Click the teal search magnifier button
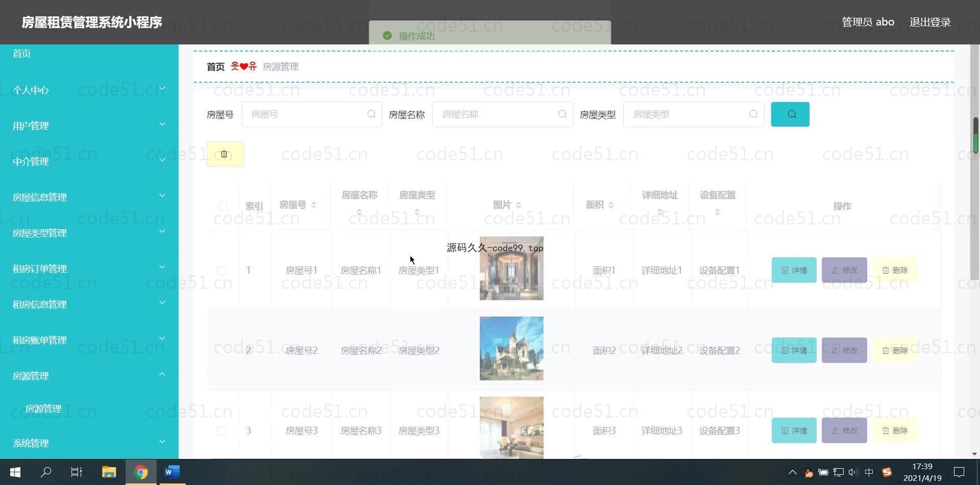This screenshot has height=485, width=980. (790, 114)
